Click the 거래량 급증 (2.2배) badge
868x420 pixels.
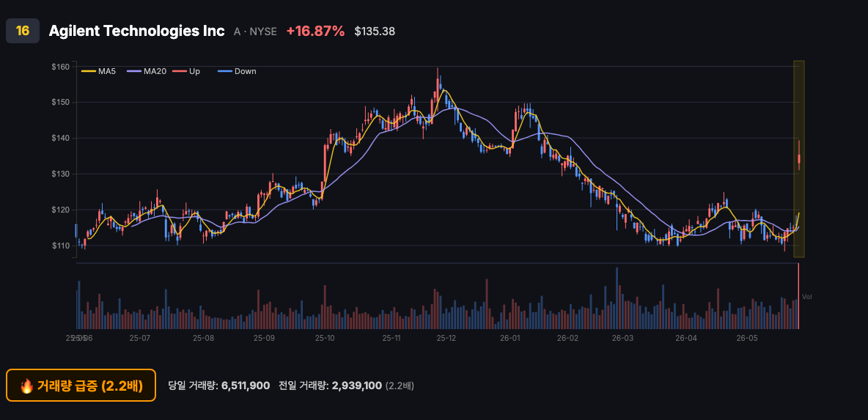[81, 385]
